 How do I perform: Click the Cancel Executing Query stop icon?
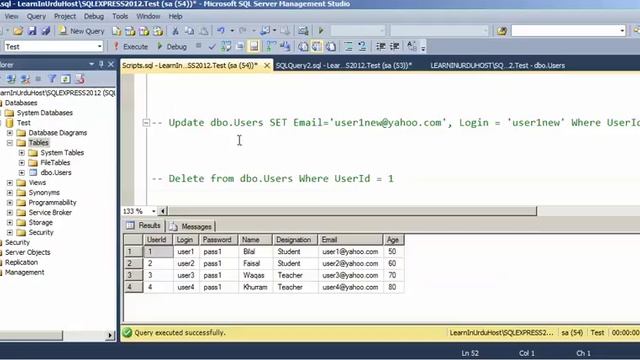tap(198, 46)
